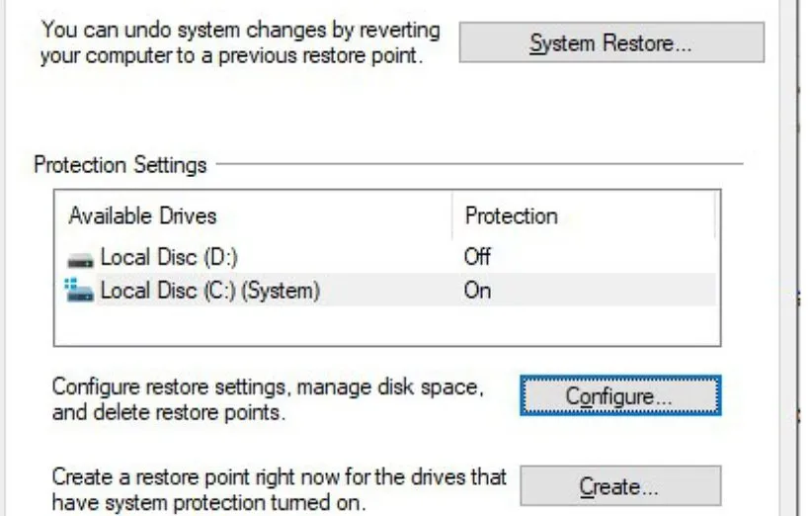Click the System Restore button
Viewport: 812px width, 516px height.
(x=611, y=43)
